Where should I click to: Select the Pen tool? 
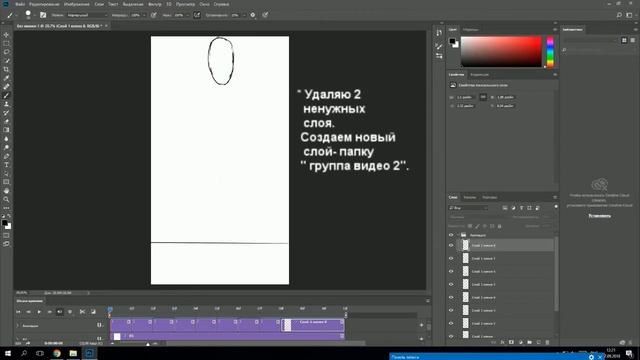point(6,156)
